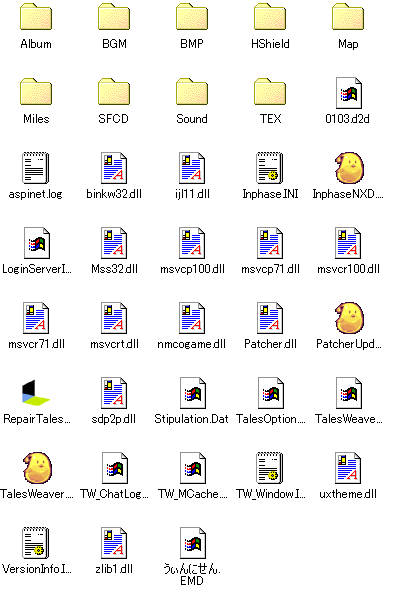This screenshot has width=394, height=598.
Task: Click the 'SFCD' folder name
Action: pos(114,119)
